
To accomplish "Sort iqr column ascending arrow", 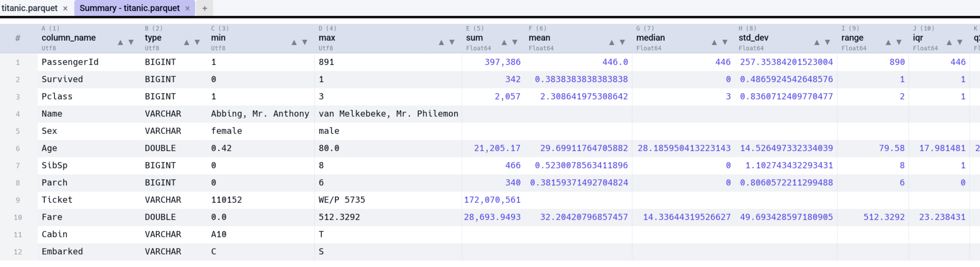I will pyautogui.click(x=949, y=42).
